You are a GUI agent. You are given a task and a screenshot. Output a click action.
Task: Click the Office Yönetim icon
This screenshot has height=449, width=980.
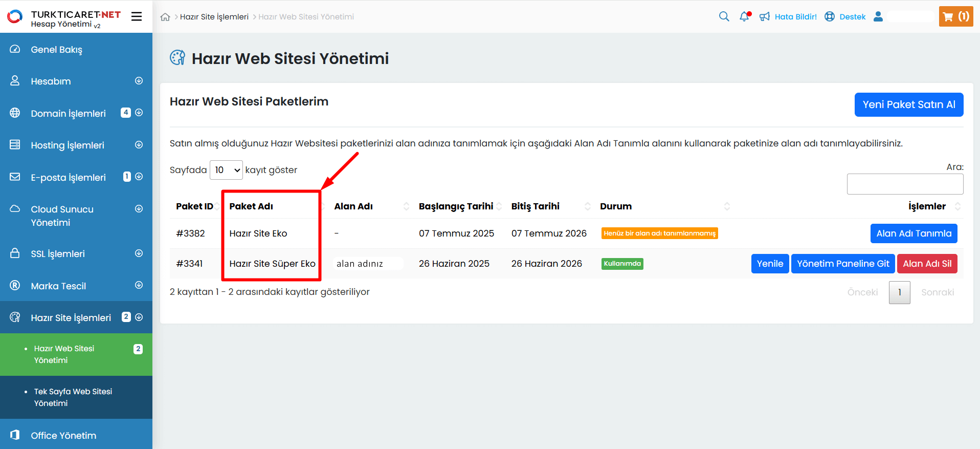pos(15,435)
